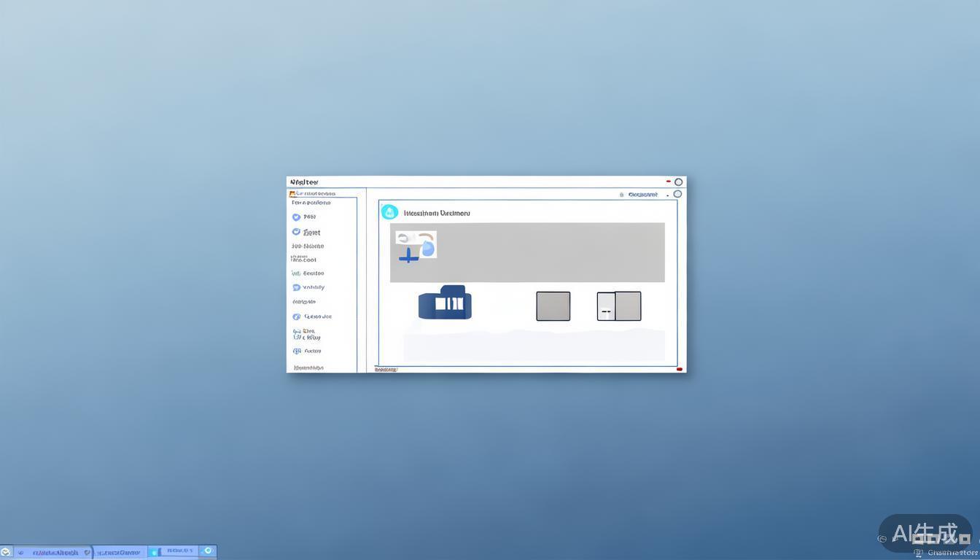Click the cyan circular icon in panel header
Screen dimensions: 980x560
[389, 212]
